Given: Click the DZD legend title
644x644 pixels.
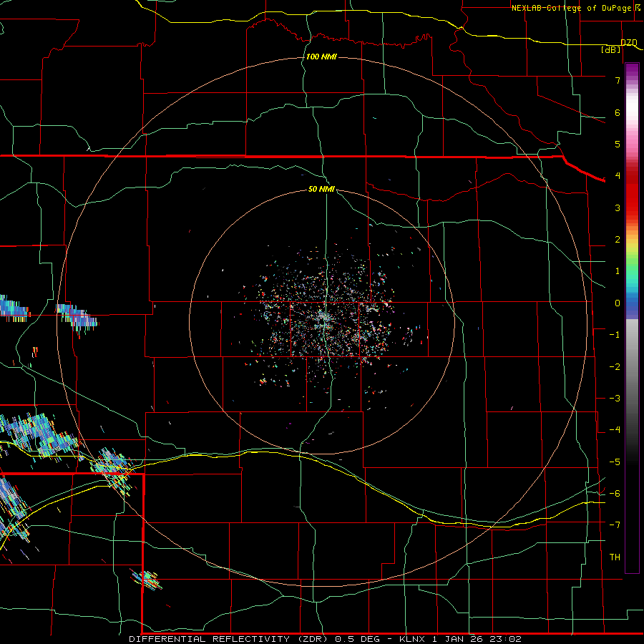Looking at the screenshot, I should [629, 43].
